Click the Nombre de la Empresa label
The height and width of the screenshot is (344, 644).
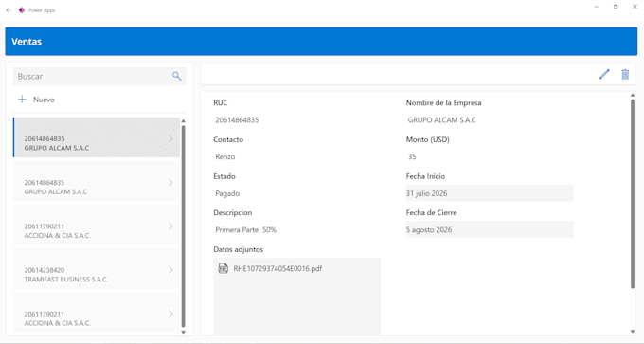(x=443, y=102)
